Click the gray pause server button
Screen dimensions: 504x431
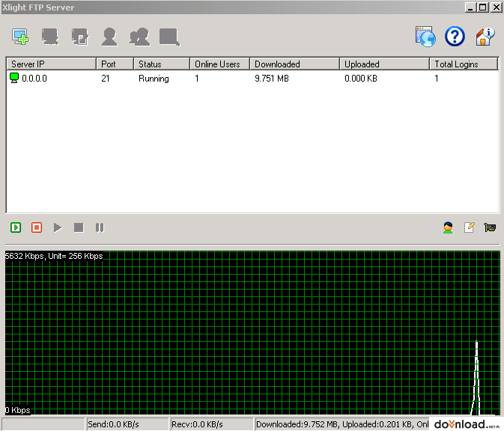(x=100, y=227)
